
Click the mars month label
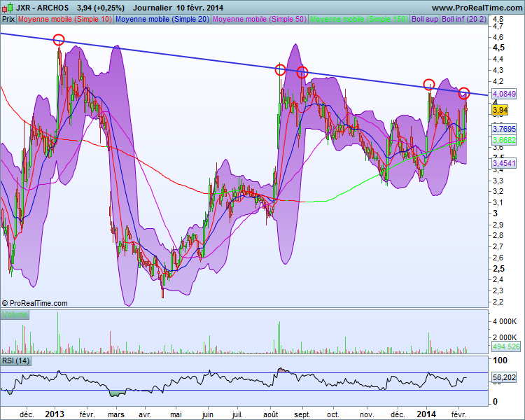(x=116, y=414)
